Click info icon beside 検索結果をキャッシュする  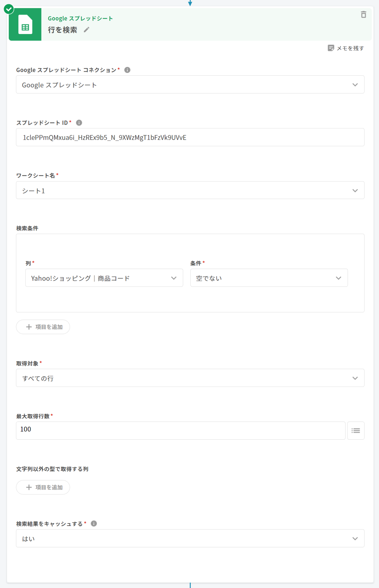(94, 523)
